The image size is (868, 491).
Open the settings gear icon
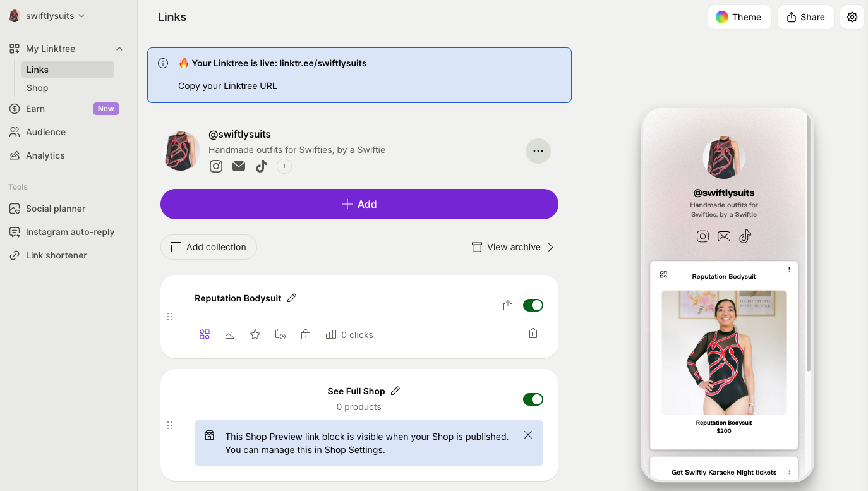852,17
